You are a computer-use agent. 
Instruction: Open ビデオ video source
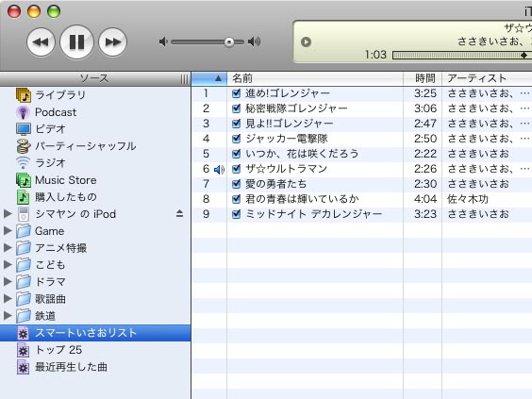[x=41, y=129]
